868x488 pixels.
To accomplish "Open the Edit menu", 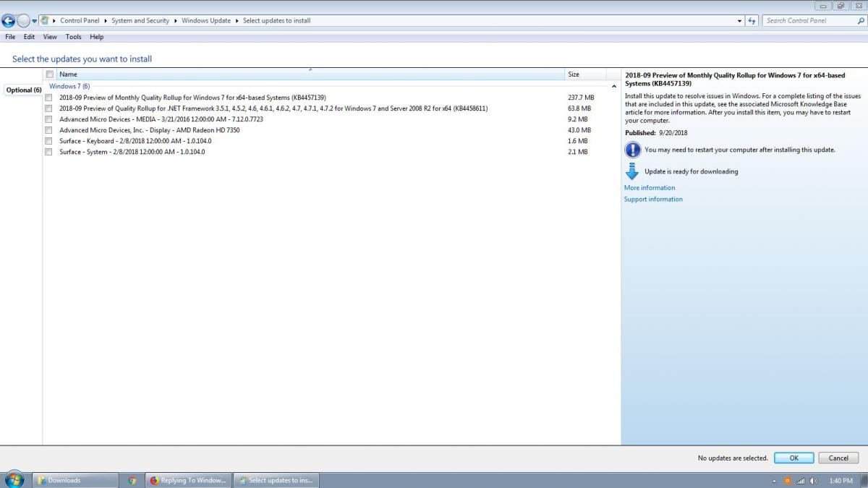I will click(x=29, y=37).
